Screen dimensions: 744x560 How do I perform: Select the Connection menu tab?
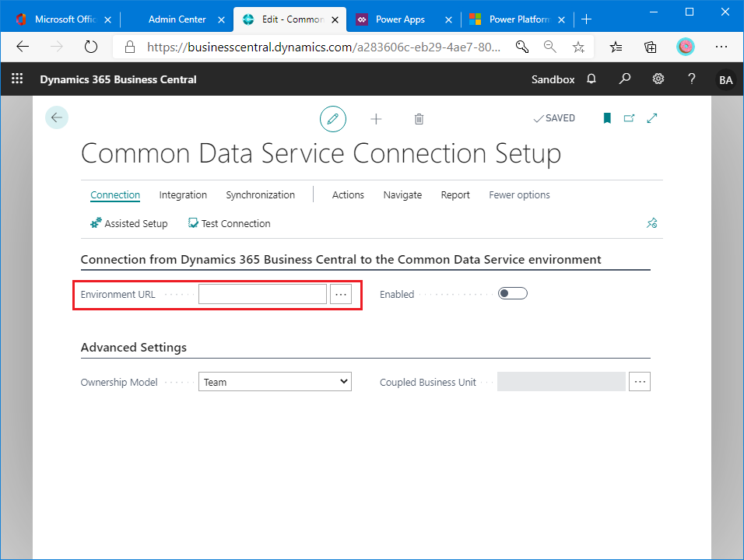pos(115,195)
